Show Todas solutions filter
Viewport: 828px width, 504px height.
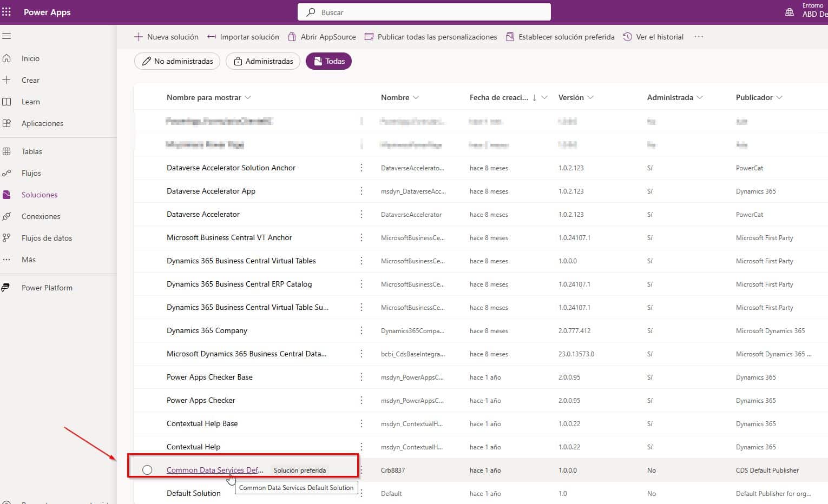point(328,61)
